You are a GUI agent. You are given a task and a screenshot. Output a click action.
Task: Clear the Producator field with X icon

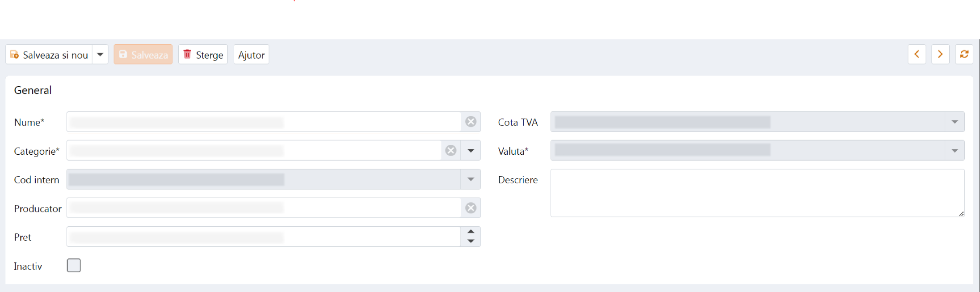471,208
